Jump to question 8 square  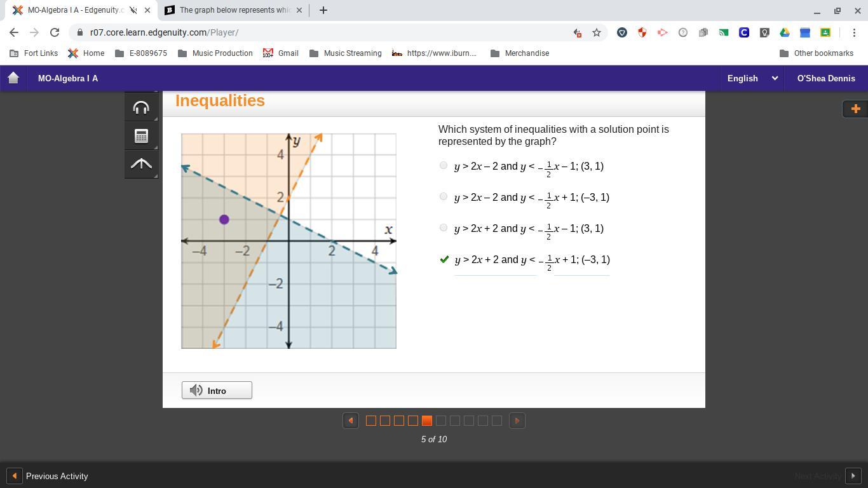469,421
